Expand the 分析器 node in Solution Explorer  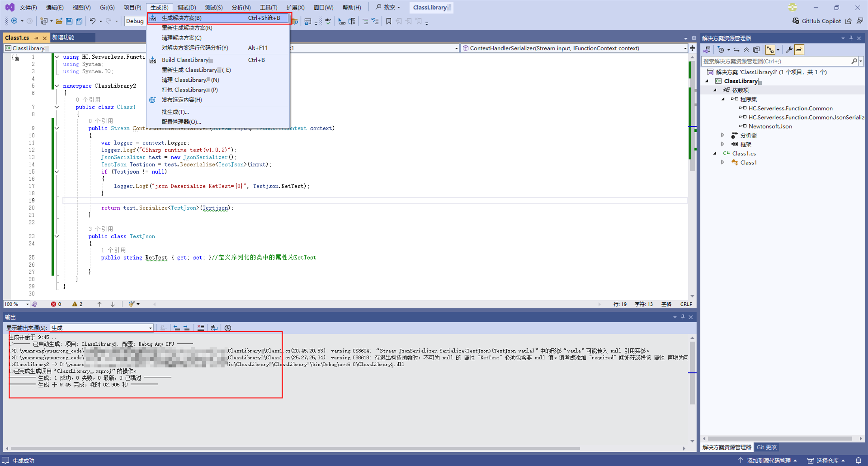723,135
